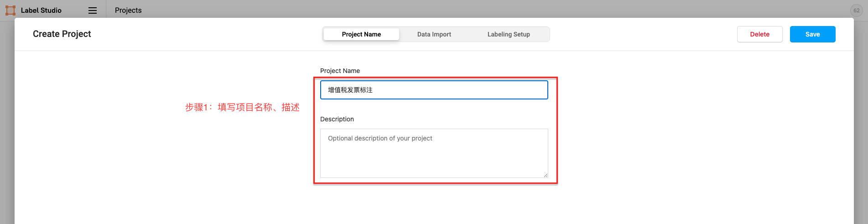The height and width of the screenshot is (224, 868).
Task: Click the Description field label
Action: point(337,119)
